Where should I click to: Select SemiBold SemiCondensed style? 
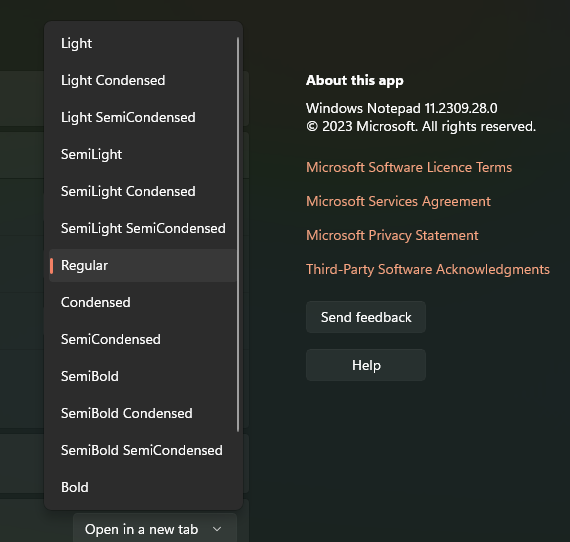pyautogui.click(x=143, y=450)
